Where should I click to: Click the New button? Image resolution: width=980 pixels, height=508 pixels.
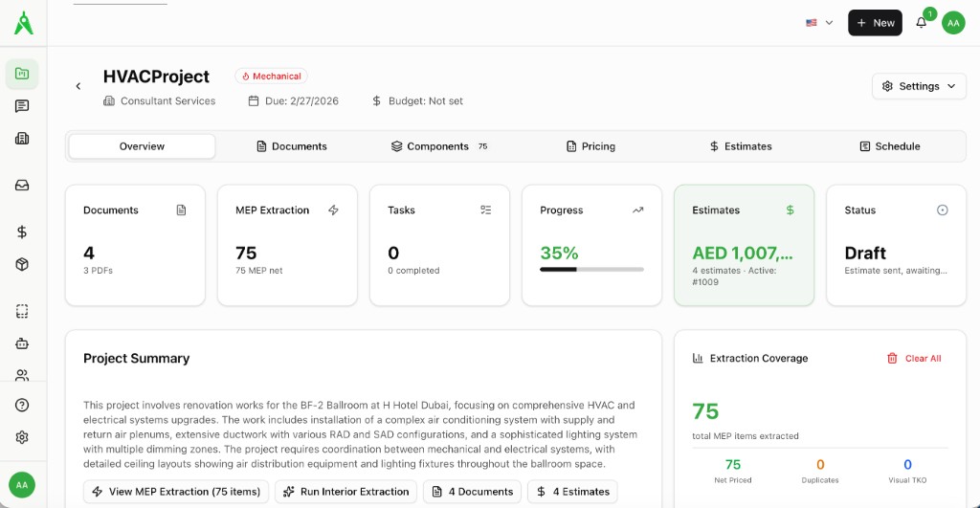point(874,23)
